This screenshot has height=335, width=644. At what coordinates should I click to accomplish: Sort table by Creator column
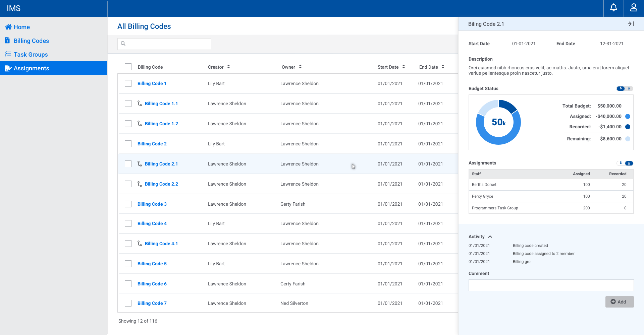coord(228,67)
